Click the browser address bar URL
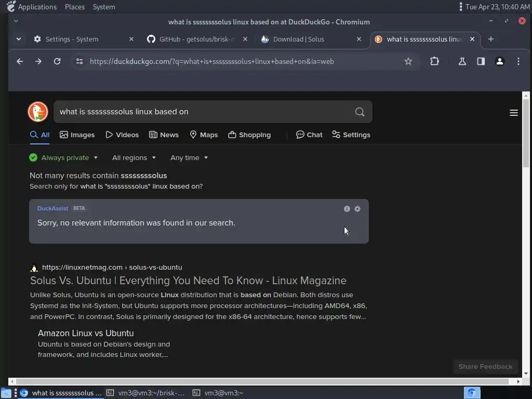 pyautogui.click(x=212, y=61)
